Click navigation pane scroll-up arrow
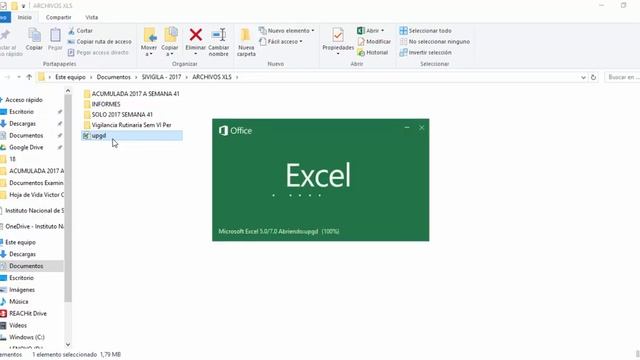Screen dimensions: 640x360 point(68,91)
